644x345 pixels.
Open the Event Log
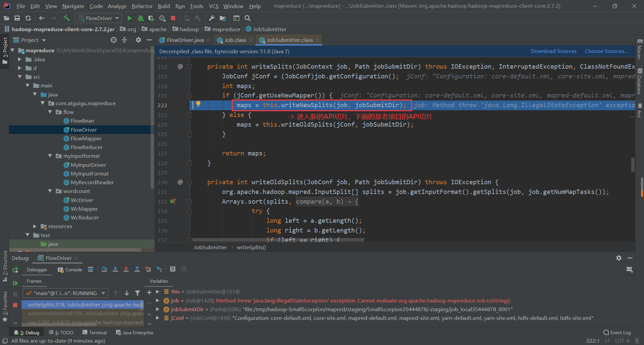coord(617,333)
